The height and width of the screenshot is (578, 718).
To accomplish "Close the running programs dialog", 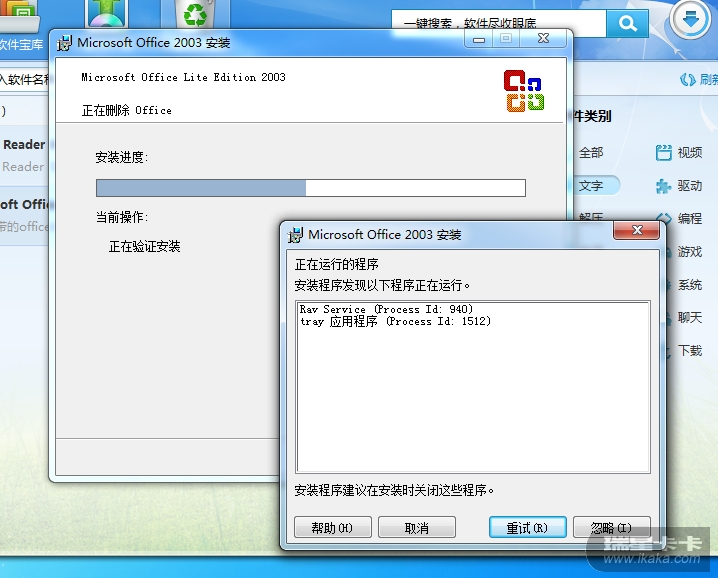I will click(x=636, y=230).
